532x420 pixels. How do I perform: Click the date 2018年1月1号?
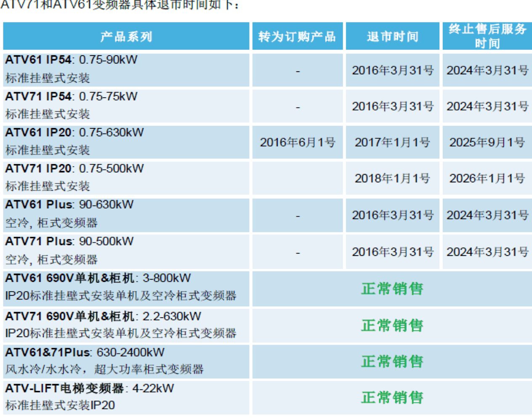point(393,179)
